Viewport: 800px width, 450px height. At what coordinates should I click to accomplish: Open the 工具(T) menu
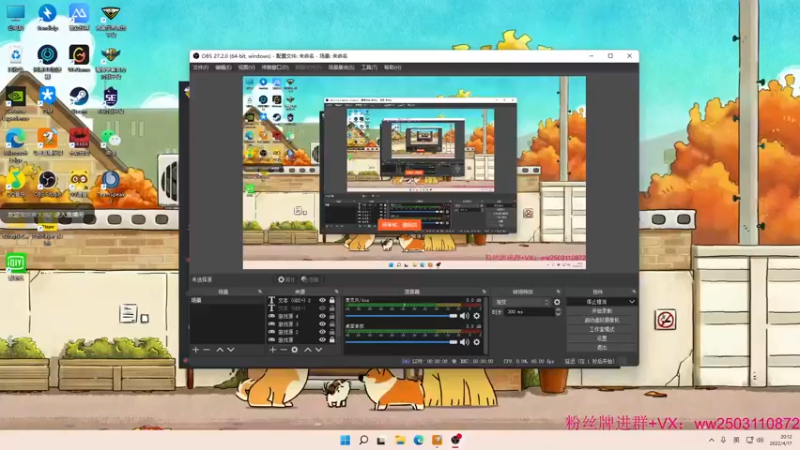tap(369, 67)
